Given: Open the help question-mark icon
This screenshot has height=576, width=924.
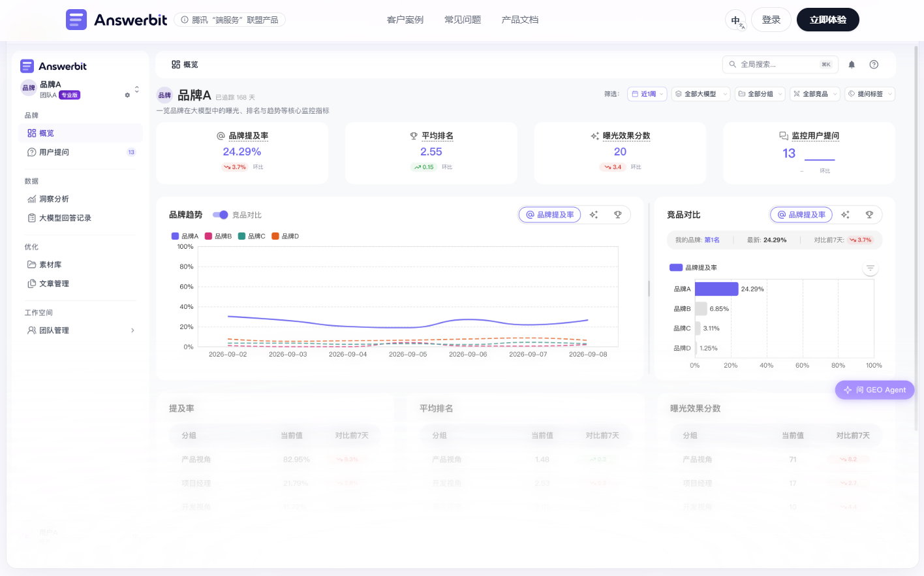Looking at the screenshot, I should [874, 64].
